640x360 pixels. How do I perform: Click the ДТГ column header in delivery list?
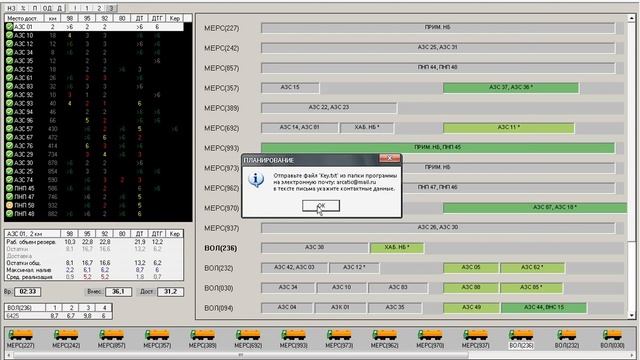(157, 18)
